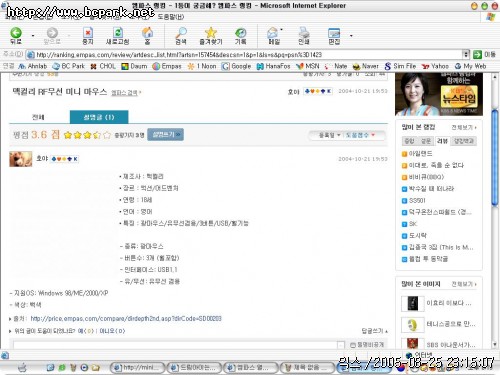Open the Daum links bar shortcut

134,66
